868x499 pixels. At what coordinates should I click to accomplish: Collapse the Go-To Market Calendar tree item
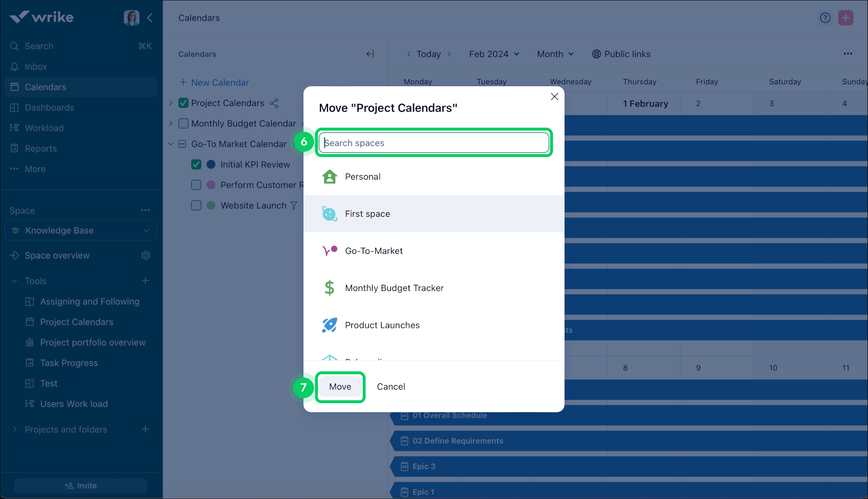pos(171,144)
